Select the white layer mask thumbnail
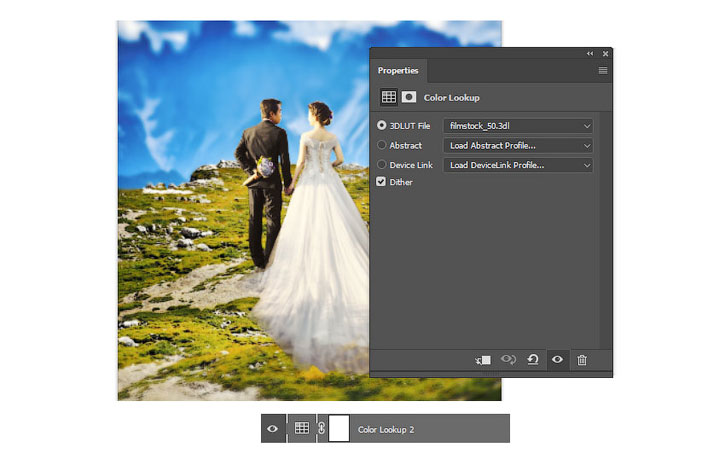 (x=339, y=428)
